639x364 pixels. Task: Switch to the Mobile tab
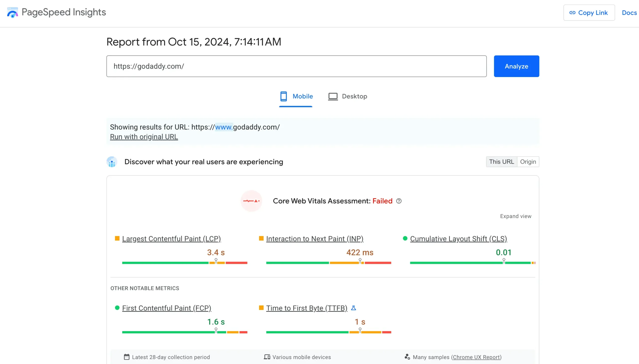(x=296, y=96)
